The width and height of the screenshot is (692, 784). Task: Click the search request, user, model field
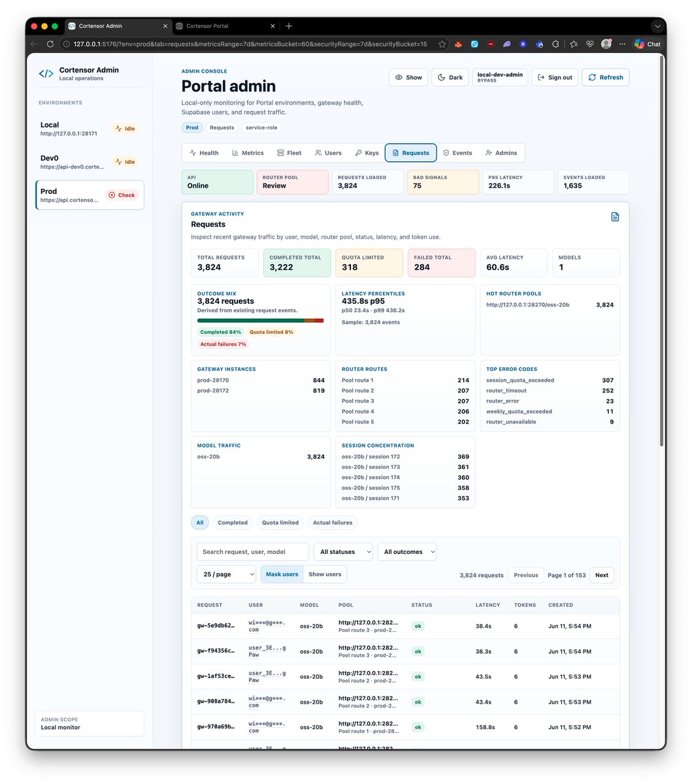click(x=253, y=552)
